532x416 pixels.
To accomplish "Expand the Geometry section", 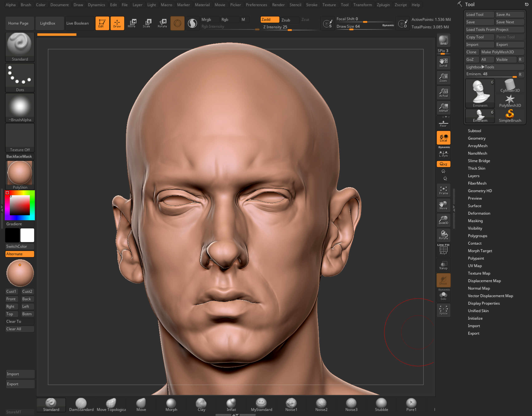I will tap(477, 138).
